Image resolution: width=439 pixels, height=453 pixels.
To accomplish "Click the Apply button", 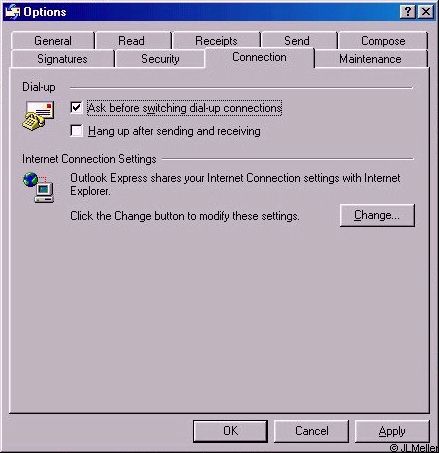I will 392,431.
